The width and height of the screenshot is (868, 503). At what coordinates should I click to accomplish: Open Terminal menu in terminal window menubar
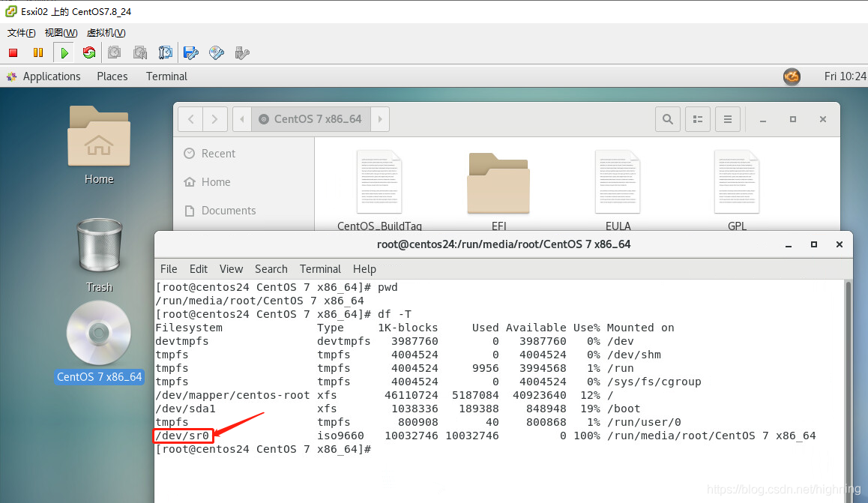point(320,269)
